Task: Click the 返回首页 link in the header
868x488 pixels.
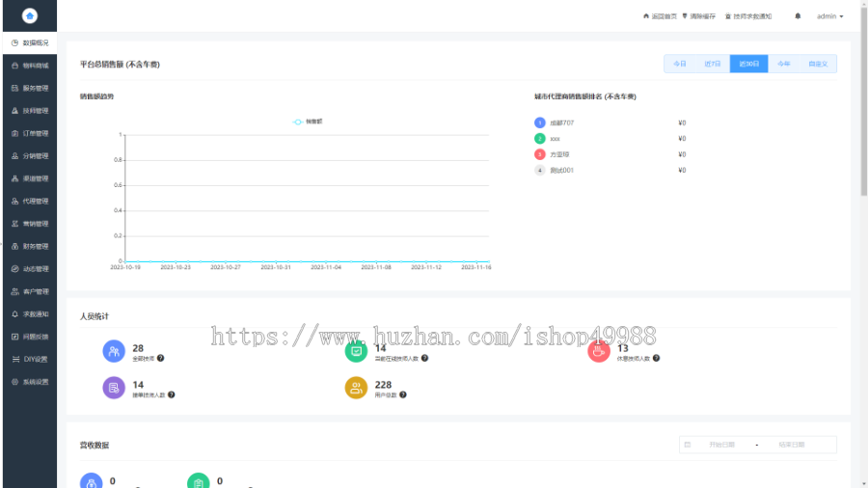Action: click(660, 16)
